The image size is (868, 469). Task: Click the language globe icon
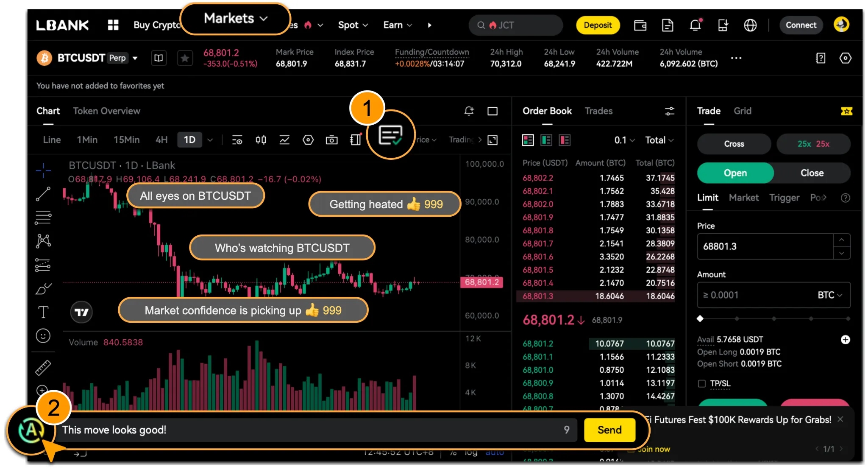click(750, 25)
